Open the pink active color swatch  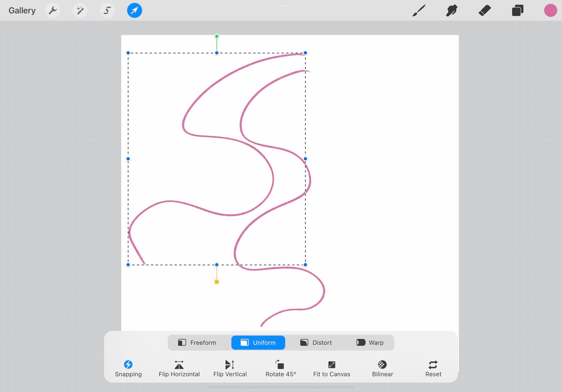tap(550, 11)
